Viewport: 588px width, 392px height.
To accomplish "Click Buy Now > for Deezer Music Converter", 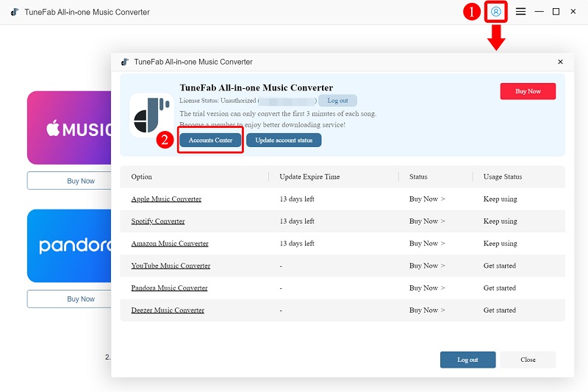I will click(x=427, y=310).
